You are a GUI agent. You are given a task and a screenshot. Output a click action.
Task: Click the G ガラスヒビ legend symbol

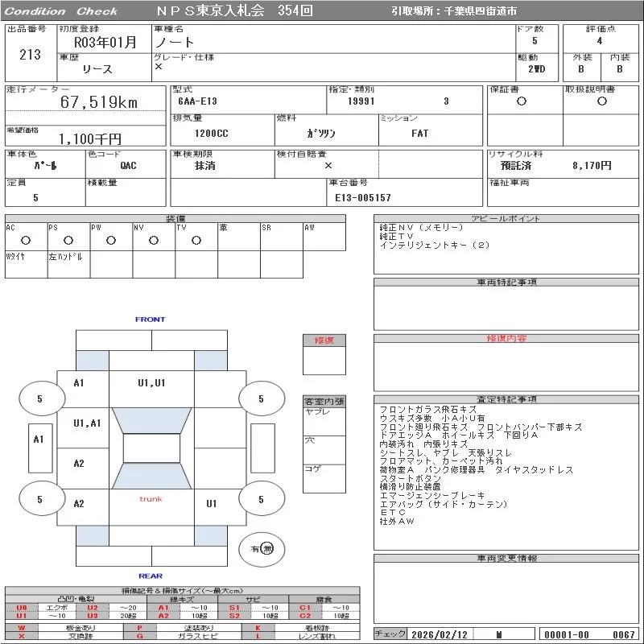point(139,636)
